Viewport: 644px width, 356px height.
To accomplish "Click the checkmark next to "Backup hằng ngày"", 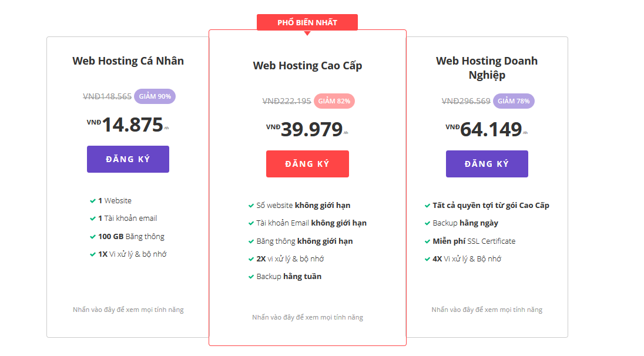I will point(427,223).
